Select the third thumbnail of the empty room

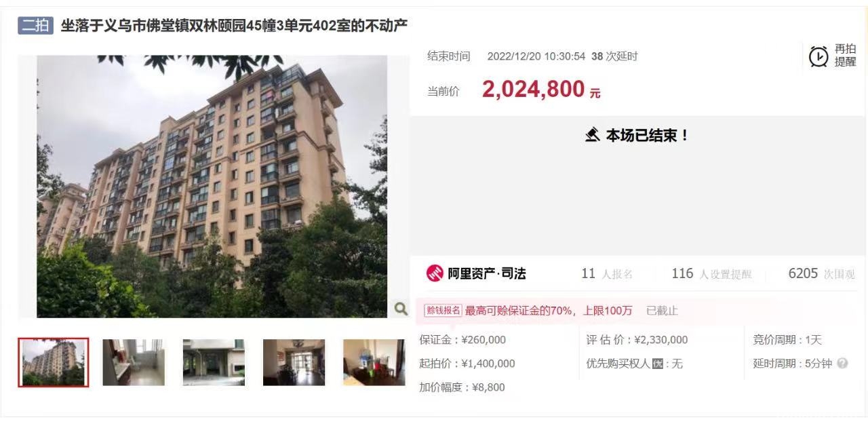coord(214,362)
